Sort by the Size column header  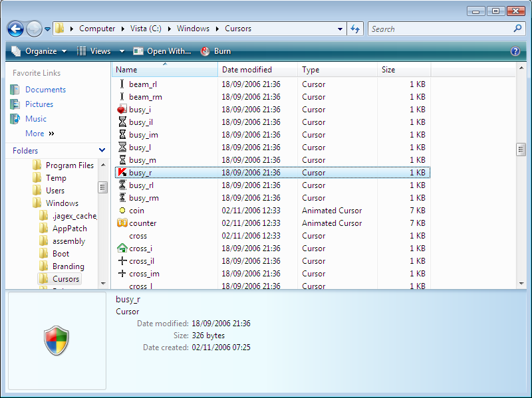tap(404, 70)
